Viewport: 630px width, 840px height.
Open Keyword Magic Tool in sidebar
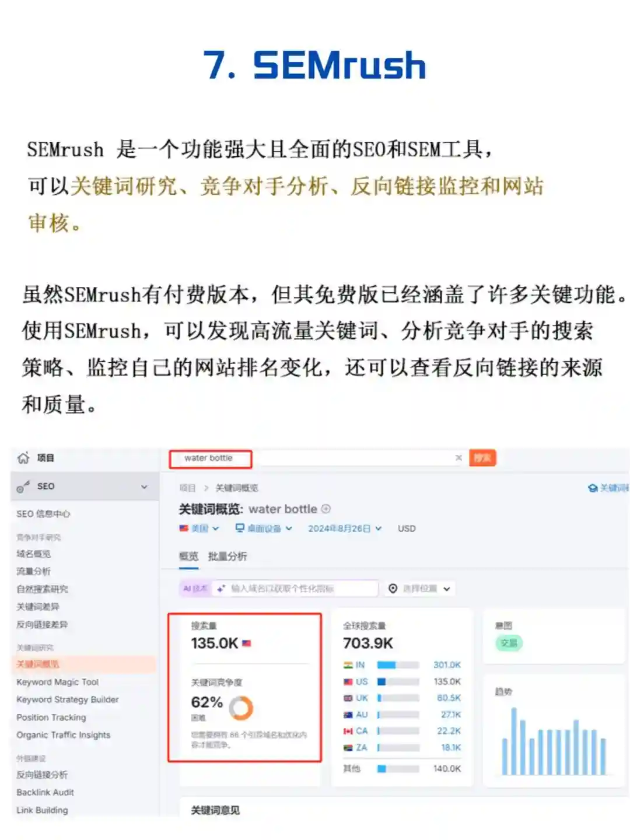coord(58,682)
